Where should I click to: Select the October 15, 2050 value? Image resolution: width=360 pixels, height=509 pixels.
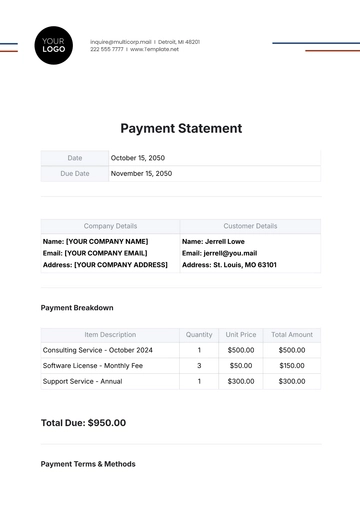click(138, 158)
